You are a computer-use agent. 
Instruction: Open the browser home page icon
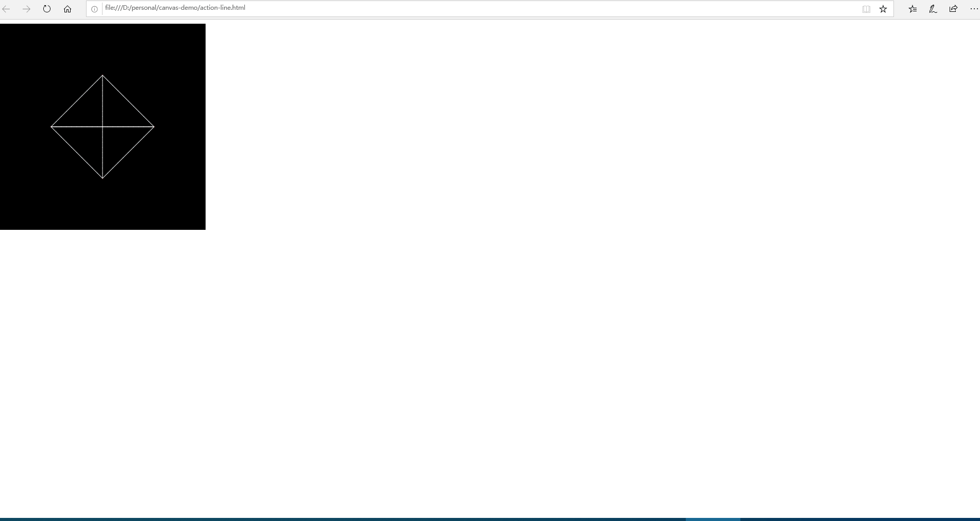point(67,9)
